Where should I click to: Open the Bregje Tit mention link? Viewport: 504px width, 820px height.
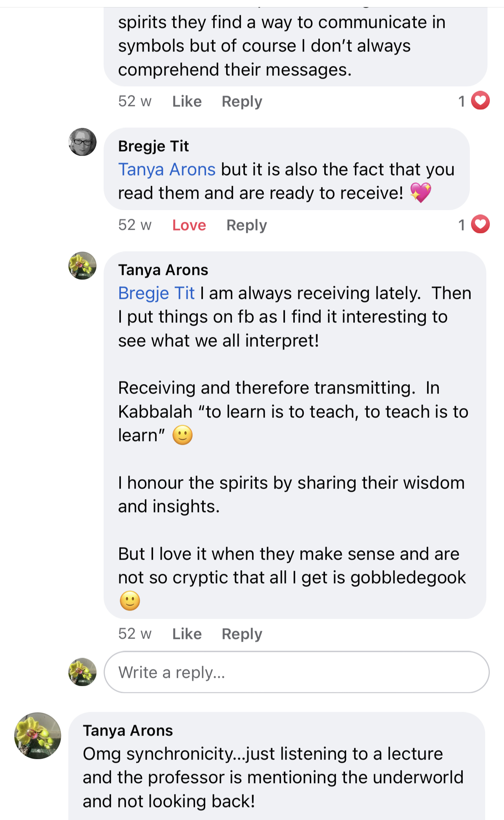coord(156,293)
